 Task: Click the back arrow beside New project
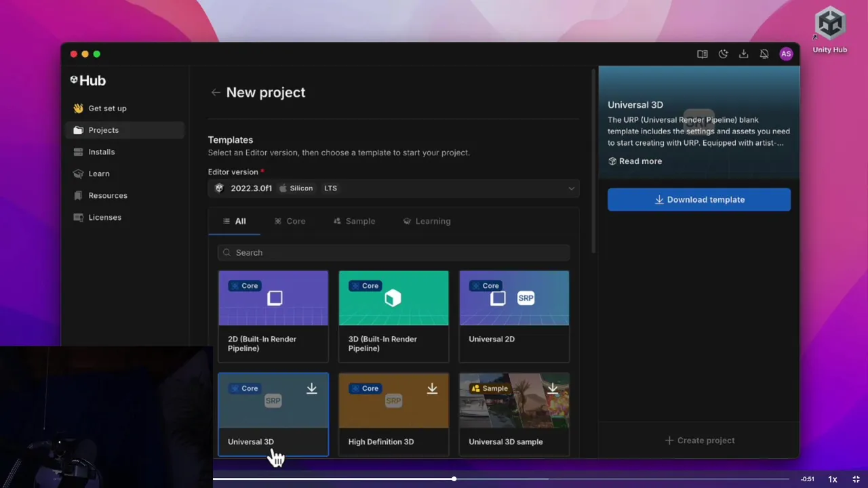coord(215,92)
